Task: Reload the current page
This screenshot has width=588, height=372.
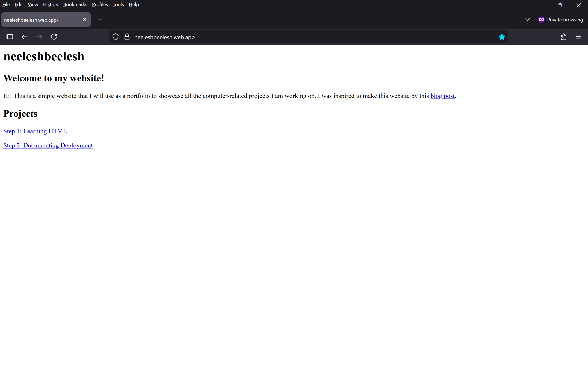Action: tap(54, 37)
